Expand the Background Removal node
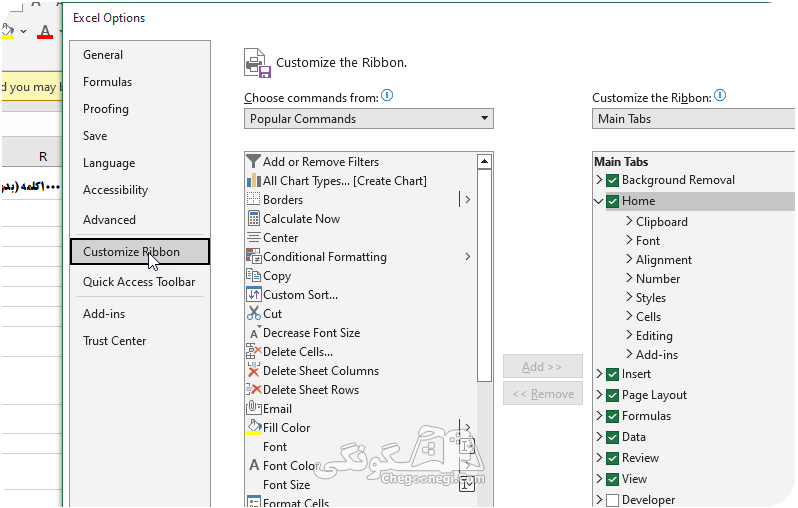The height and width of the screenshot is (508, 798). tap(599, 180)
